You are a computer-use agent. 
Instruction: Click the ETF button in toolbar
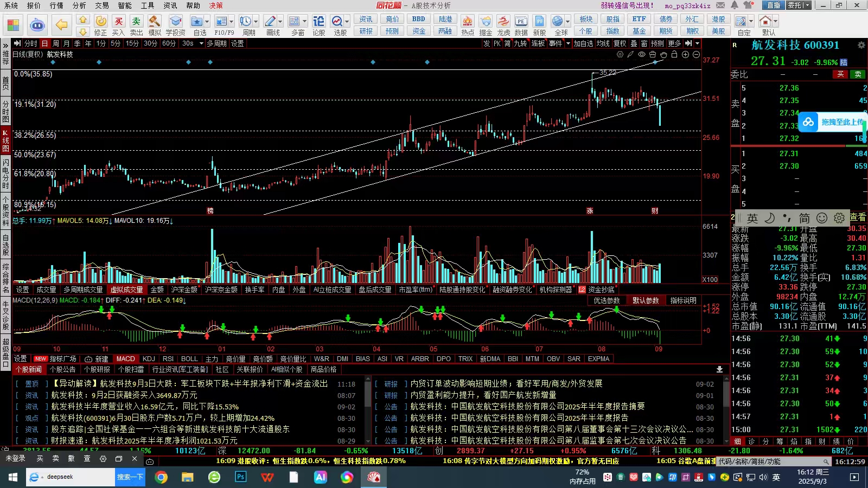coord(640,19)
